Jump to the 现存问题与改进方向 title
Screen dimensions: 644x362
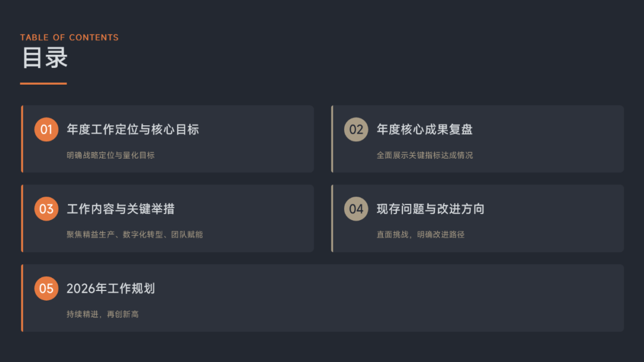(431, 209)
